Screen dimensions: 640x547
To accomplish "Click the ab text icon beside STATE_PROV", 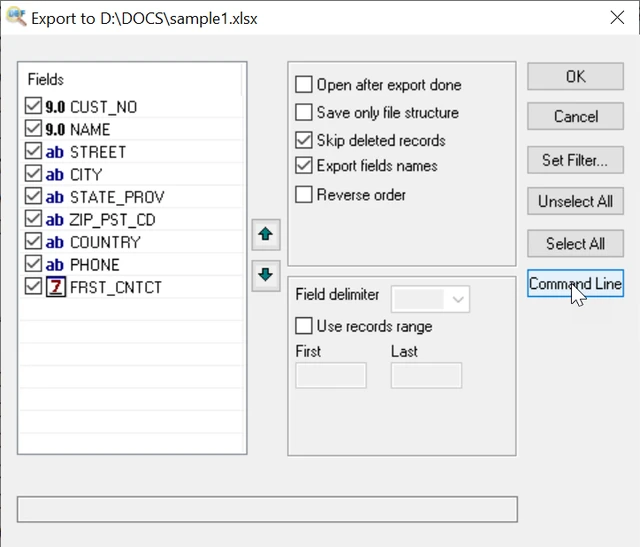I will (55, 197).
